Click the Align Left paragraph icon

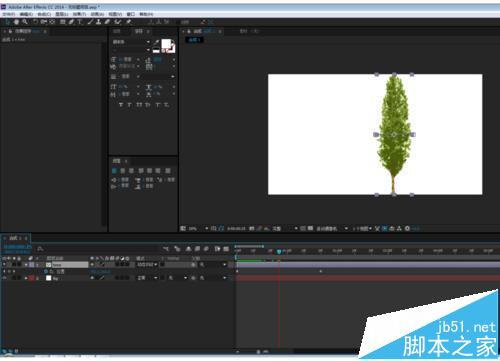coord(114,171)
